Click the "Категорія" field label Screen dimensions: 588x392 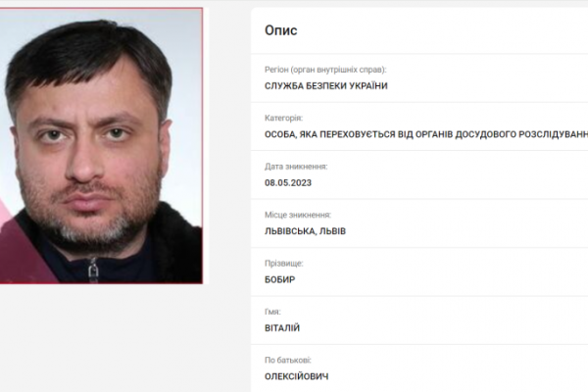tap(283, 118)
